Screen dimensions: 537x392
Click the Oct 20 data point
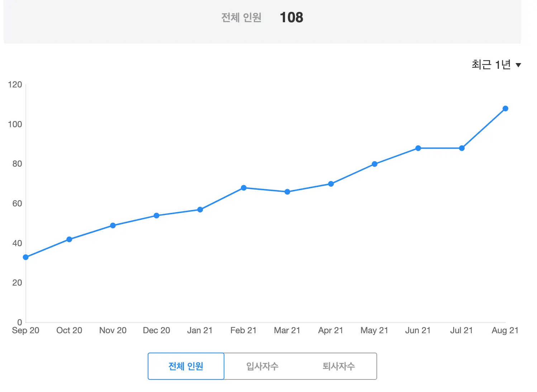point(69,239)
